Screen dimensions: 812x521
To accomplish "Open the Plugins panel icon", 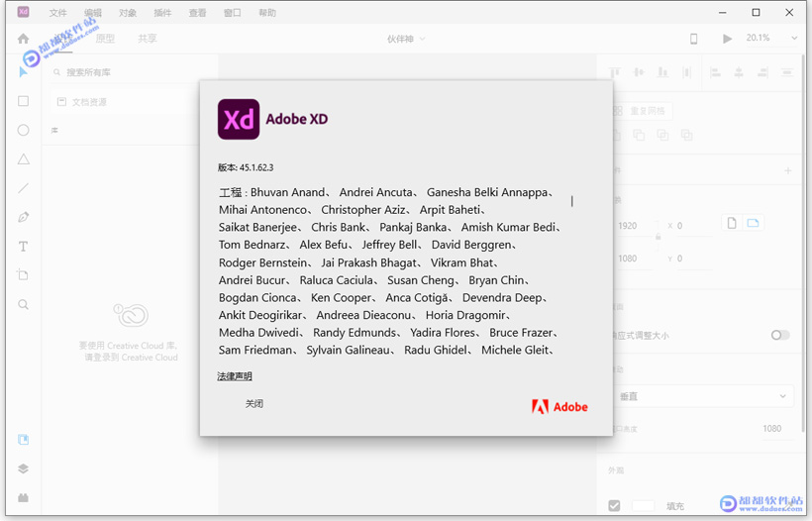I will click(x=24, y=497).
